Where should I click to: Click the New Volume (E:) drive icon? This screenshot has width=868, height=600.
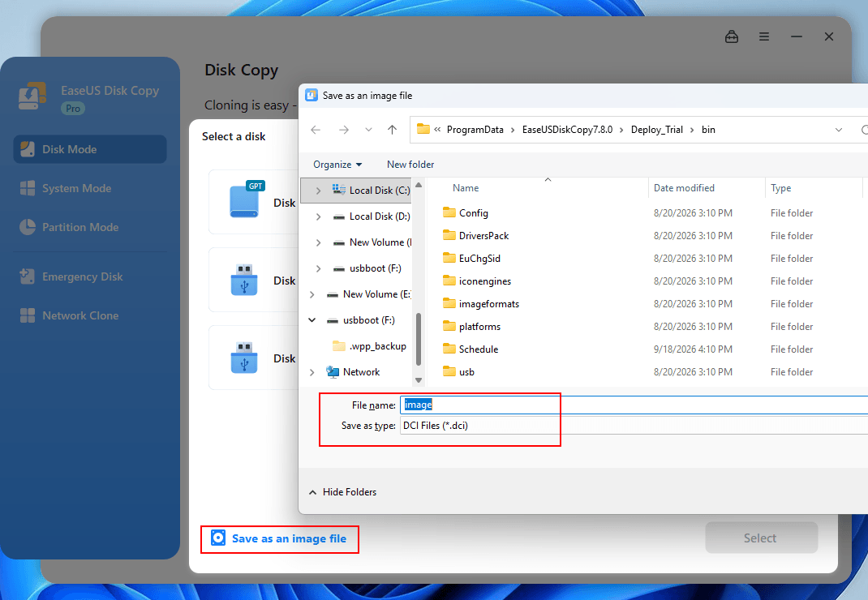(x=332, y=294)
